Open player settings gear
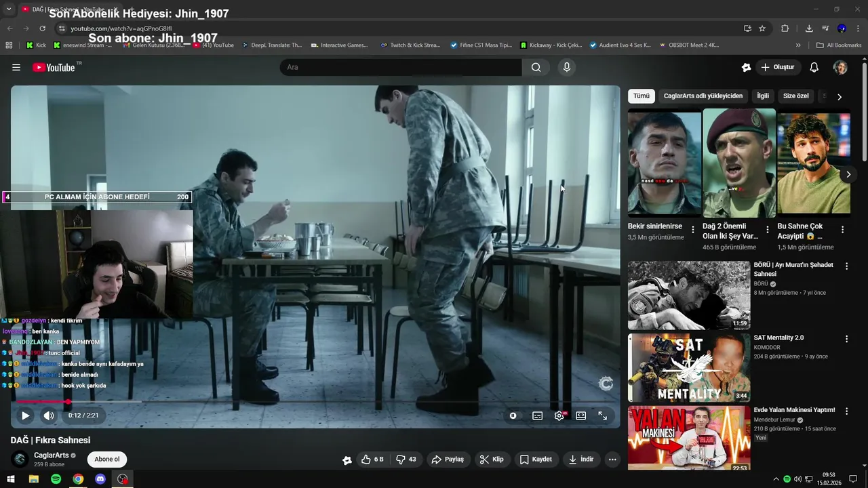This screenshot has width=868, height=488. (x=559, y=415)
